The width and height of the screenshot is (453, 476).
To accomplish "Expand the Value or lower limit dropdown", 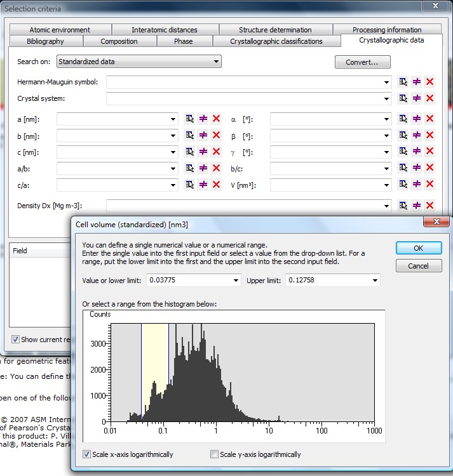I will 236,281.
